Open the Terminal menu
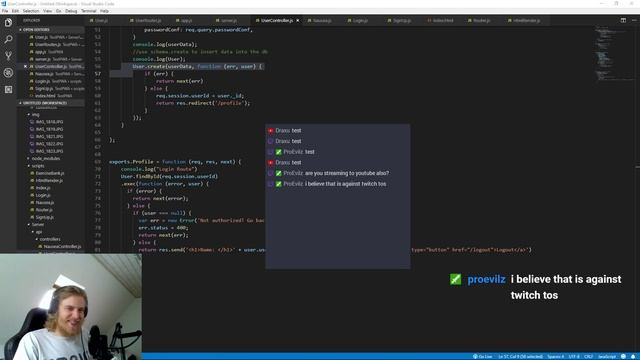This screenshot has width=640, height=360. tap(89, 11)
